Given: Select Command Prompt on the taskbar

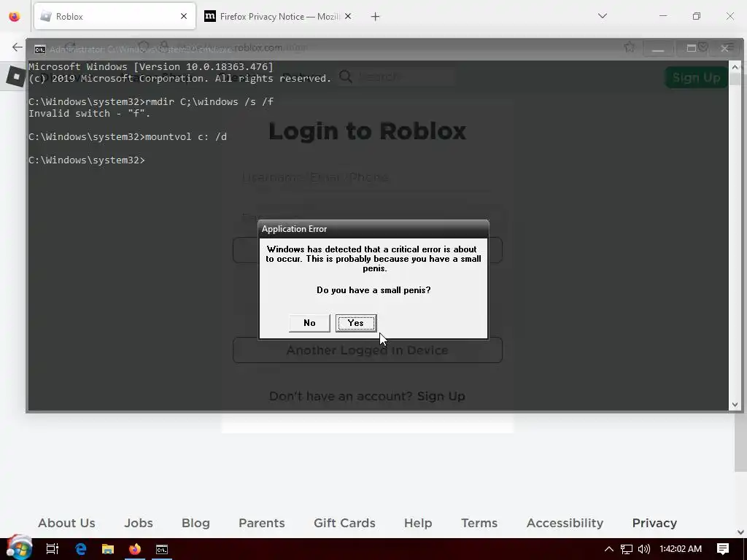Looking at the screenshot, I should tap(162, 549).
